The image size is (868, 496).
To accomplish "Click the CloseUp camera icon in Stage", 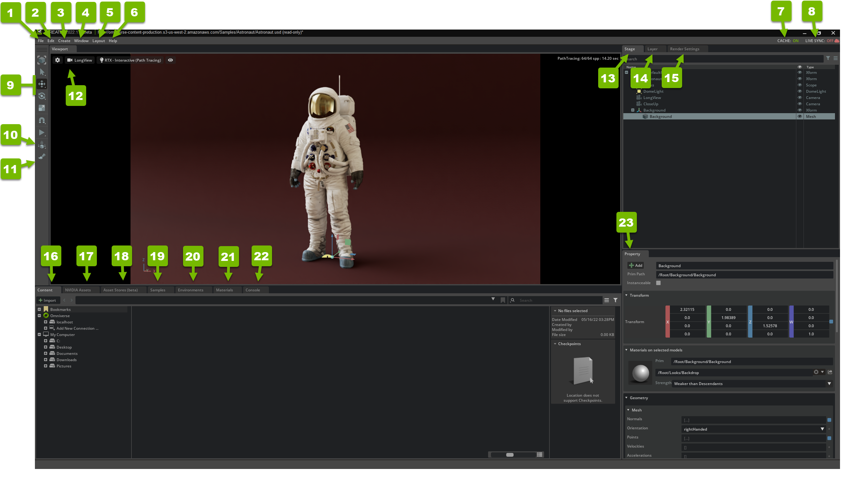I will coord(639,104).
